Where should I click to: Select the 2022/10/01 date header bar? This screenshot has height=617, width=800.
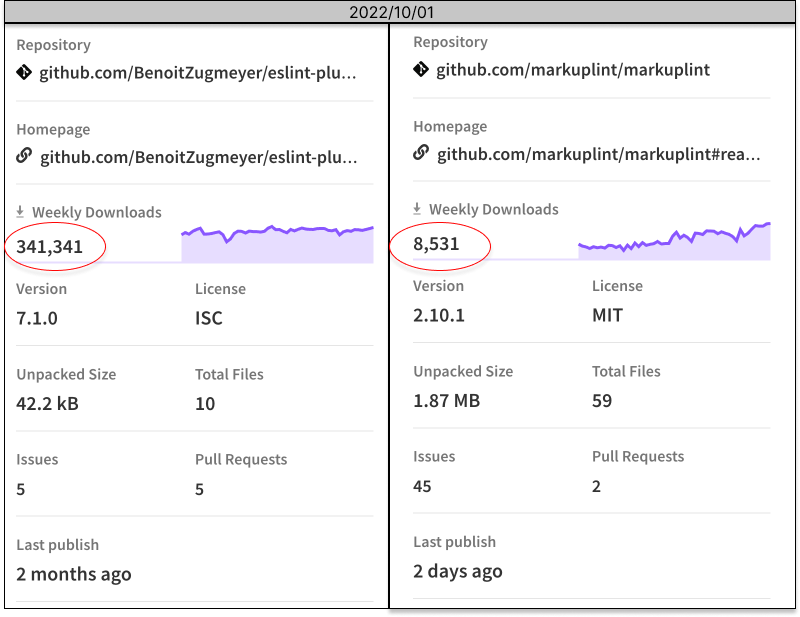[x=400, y=12]
